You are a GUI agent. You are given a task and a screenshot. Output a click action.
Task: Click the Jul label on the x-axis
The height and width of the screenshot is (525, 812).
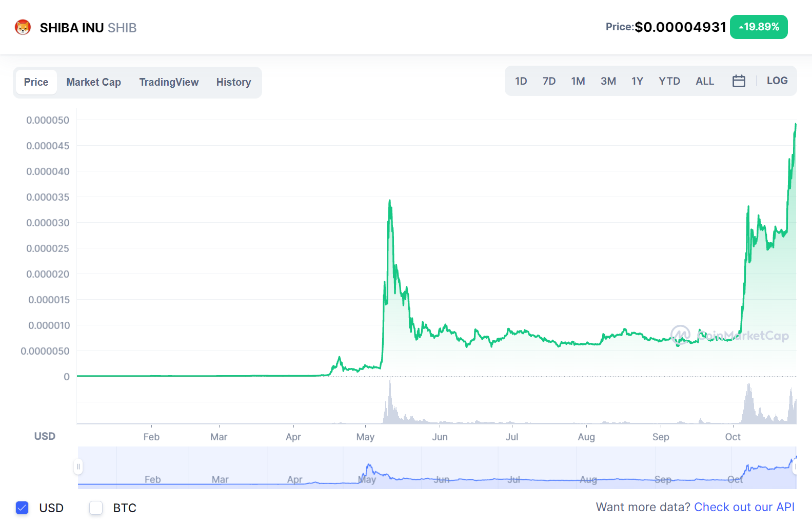click(x=512, y=437)
